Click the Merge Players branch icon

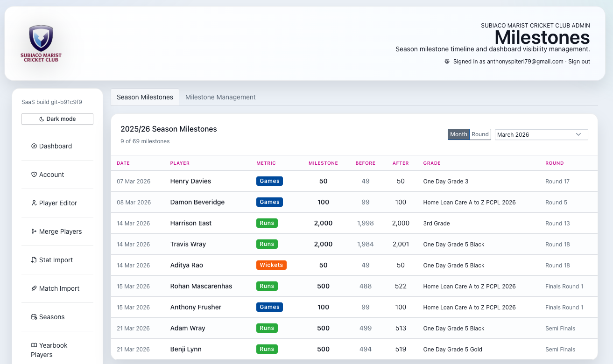[34, 231]
